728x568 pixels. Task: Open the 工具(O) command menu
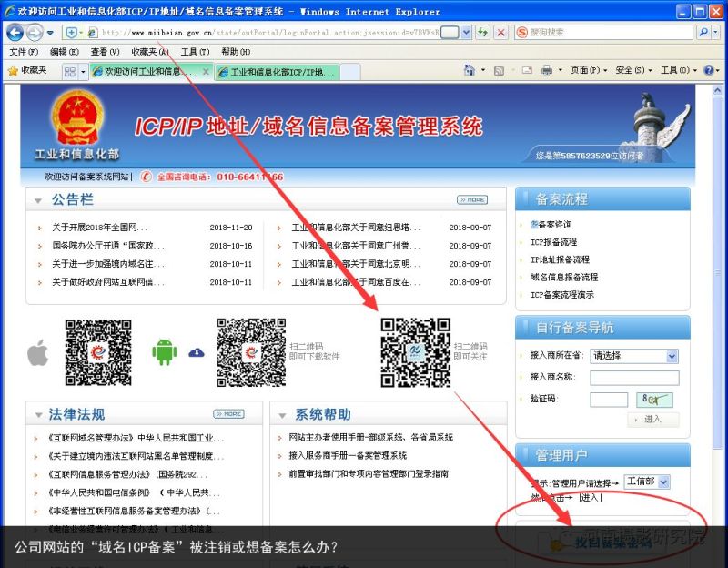(x=678, y=70)
